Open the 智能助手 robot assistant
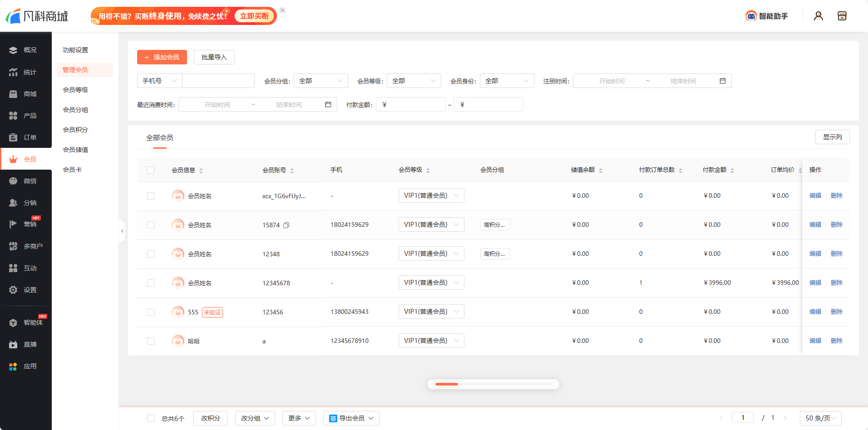 (767, 16)
